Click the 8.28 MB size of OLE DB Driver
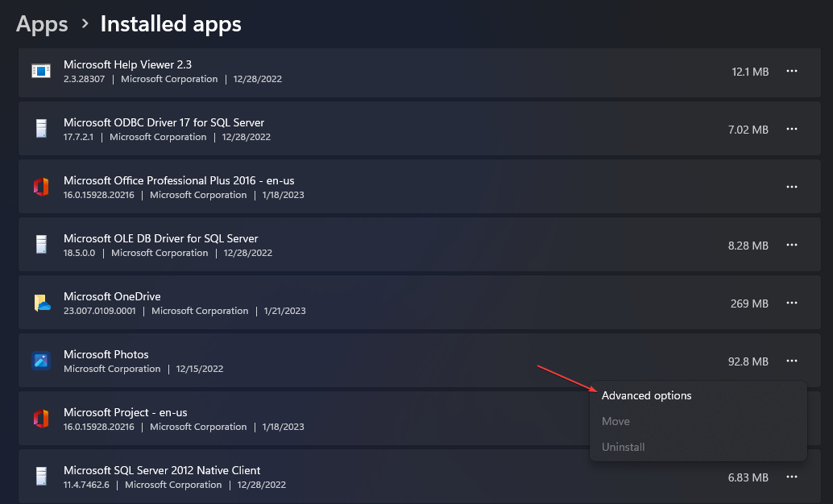 [x=748, y=246]
